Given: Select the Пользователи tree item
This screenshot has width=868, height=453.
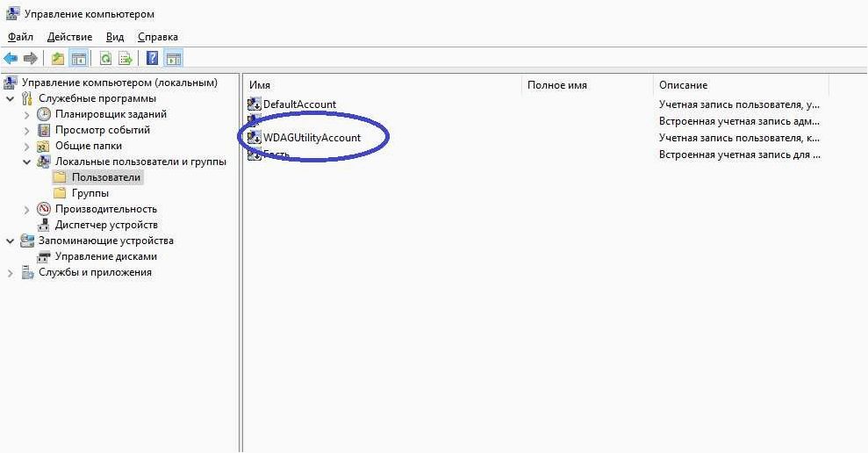Looking at the screenshot, I should (x=106, y=177).
